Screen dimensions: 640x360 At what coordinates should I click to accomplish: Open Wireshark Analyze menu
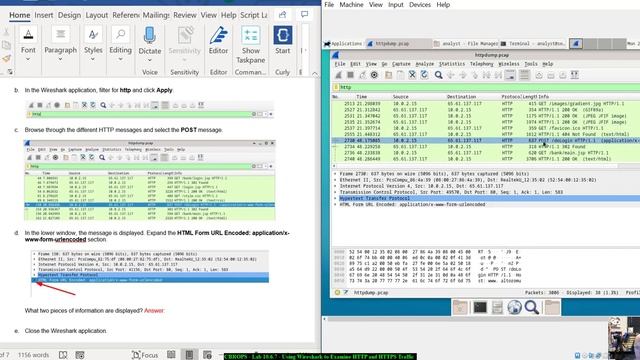[424, 64]
